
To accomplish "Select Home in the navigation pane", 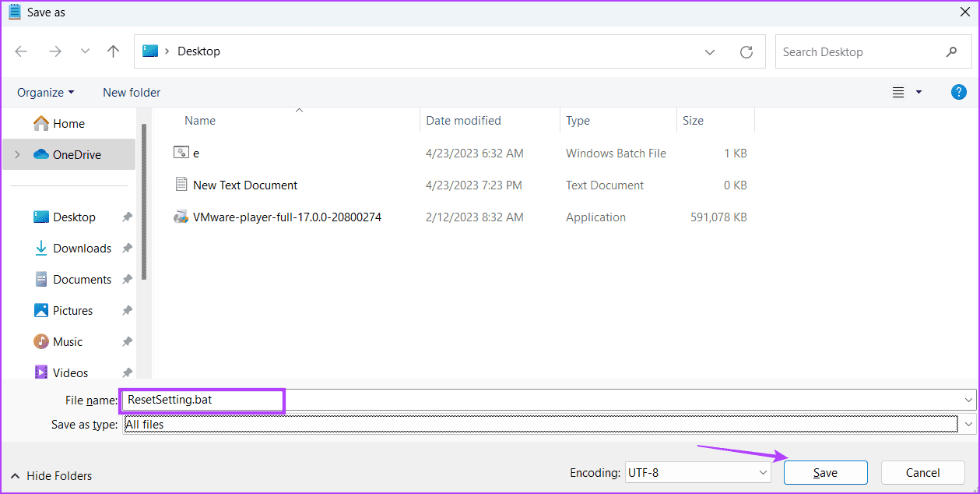I will (x=68, y=123).
